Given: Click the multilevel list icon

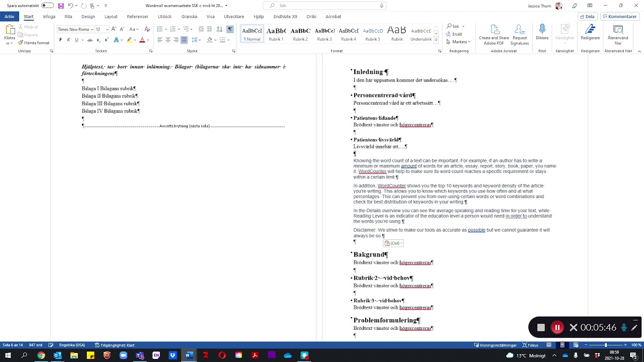Looking at the screenshot, I should [186, 29].
